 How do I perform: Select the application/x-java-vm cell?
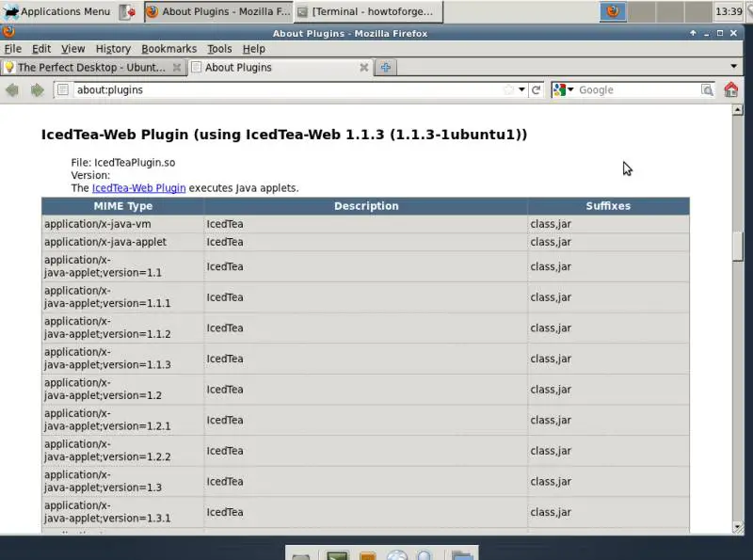(123, 224)
